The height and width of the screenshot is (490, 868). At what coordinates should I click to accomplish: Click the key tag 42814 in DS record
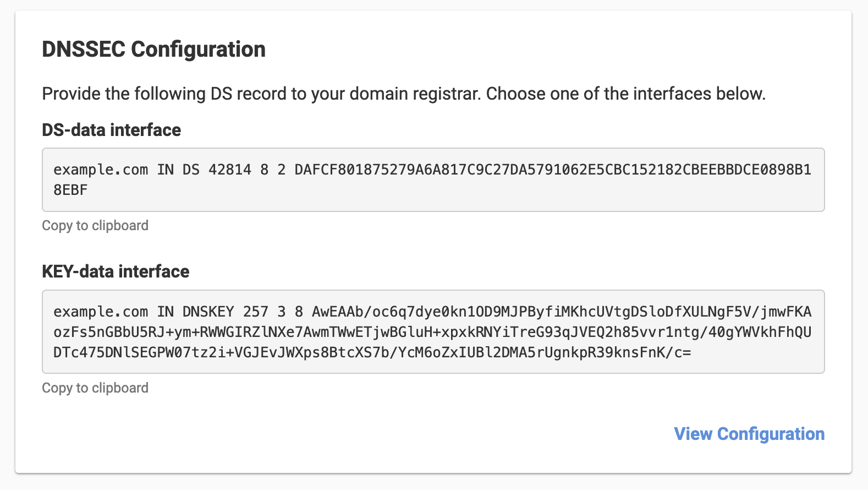pos(229,170)
